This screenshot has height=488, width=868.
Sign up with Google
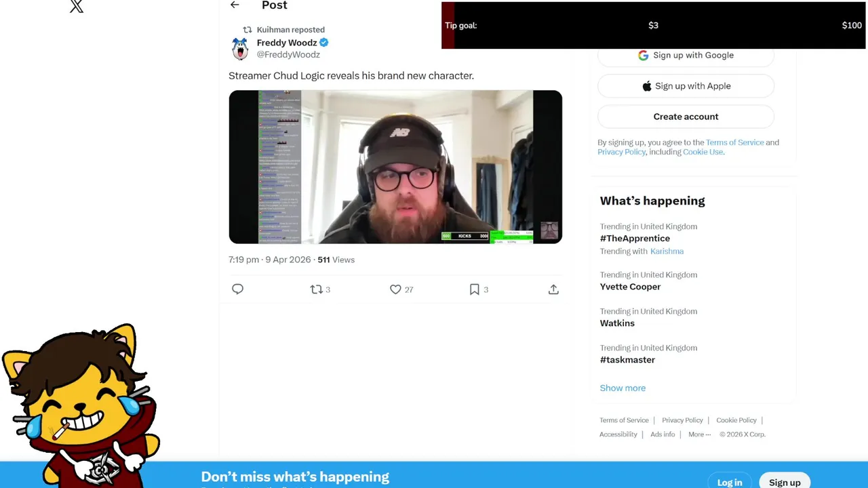[686, 56]
